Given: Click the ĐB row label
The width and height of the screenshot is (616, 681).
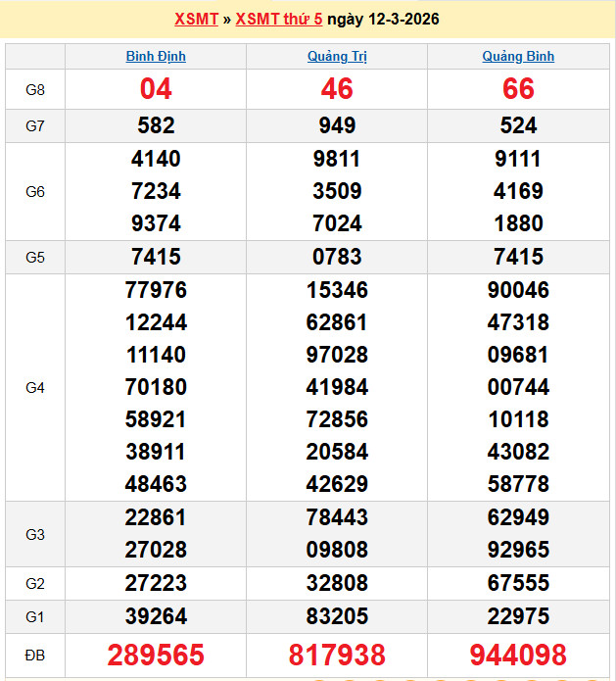Looking at the screenshot, I should click(35, 655).
